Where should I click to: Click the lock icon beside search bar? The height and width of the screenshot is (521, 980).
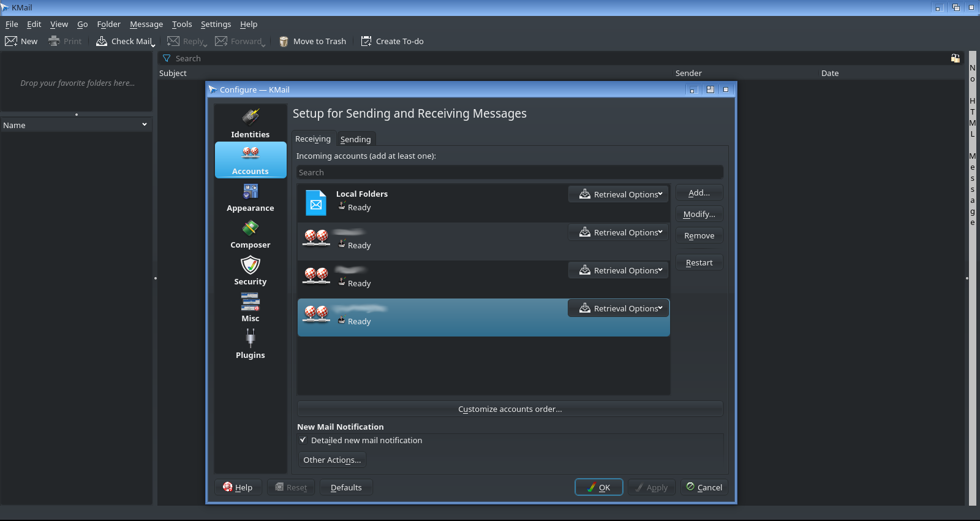coord(955,58)
